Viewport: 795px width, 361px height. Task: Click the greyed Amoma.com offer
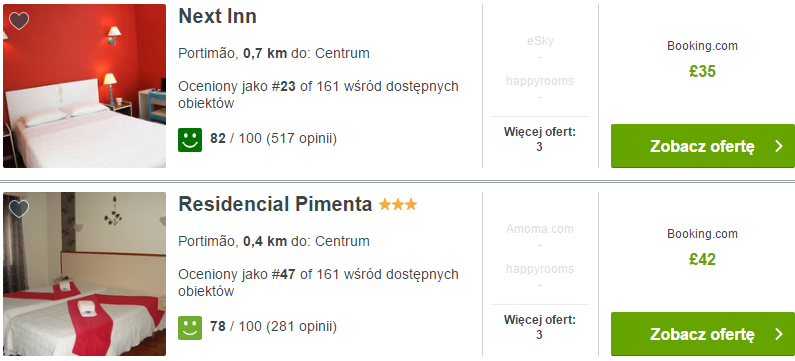coord(540,229)
